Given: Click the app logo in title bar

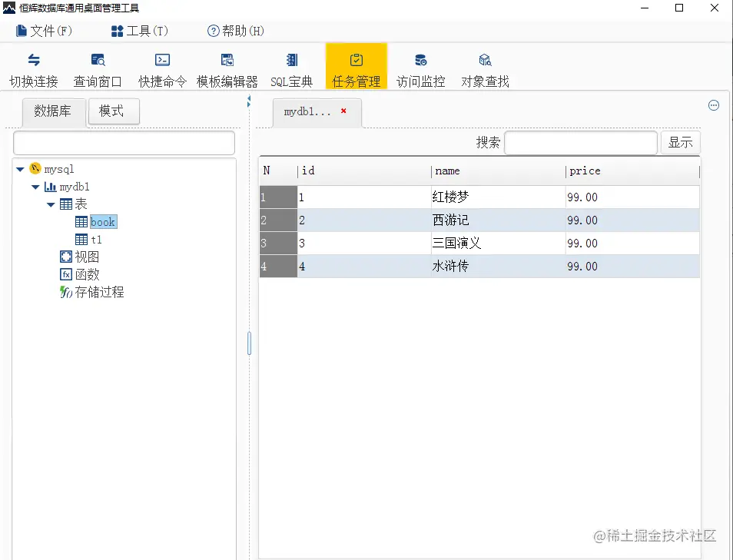Looking at the screenshot, I should 9,8.
